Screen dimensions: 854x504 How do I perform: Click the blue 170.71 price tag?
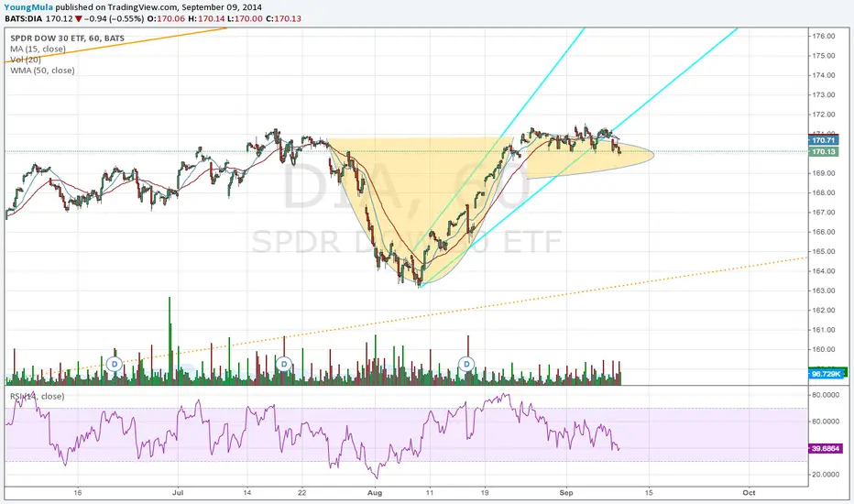pyautogui.click(x=823, y=140)
